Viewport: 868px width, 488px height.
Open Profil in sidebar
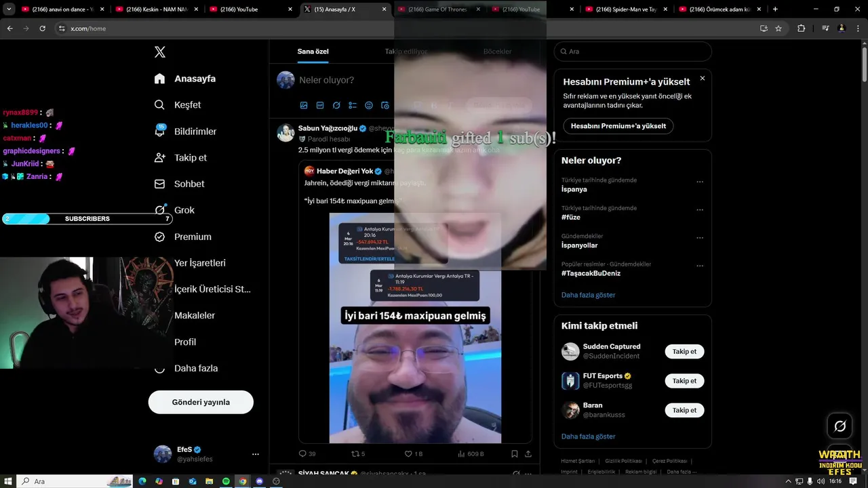(x=175, y=342)
